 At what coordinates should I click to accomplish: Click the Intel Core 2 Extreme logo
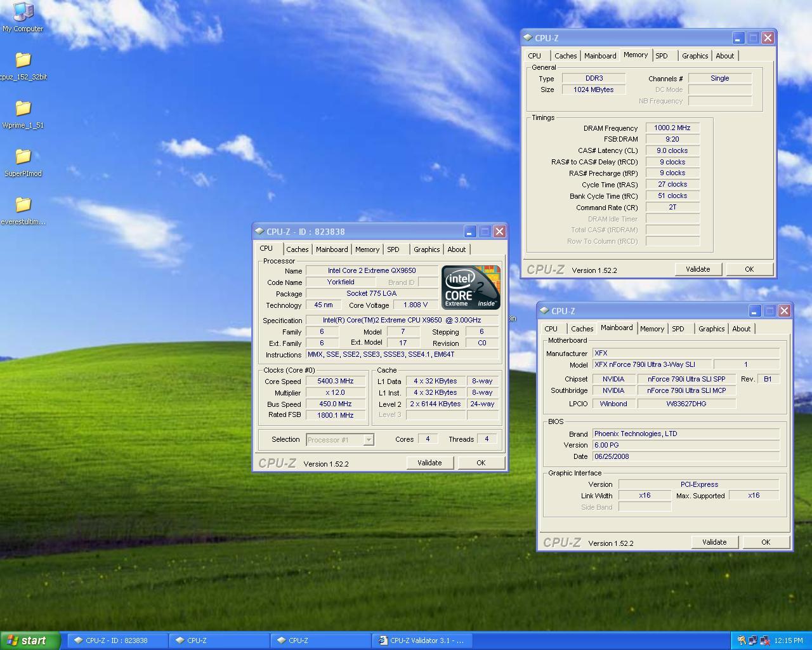(471, 288)
